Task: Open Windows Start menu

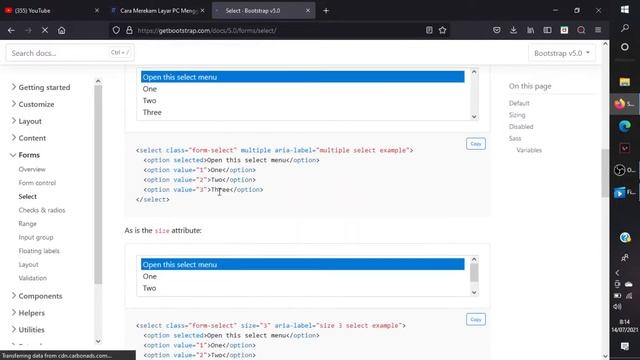Action: (625, 10)
